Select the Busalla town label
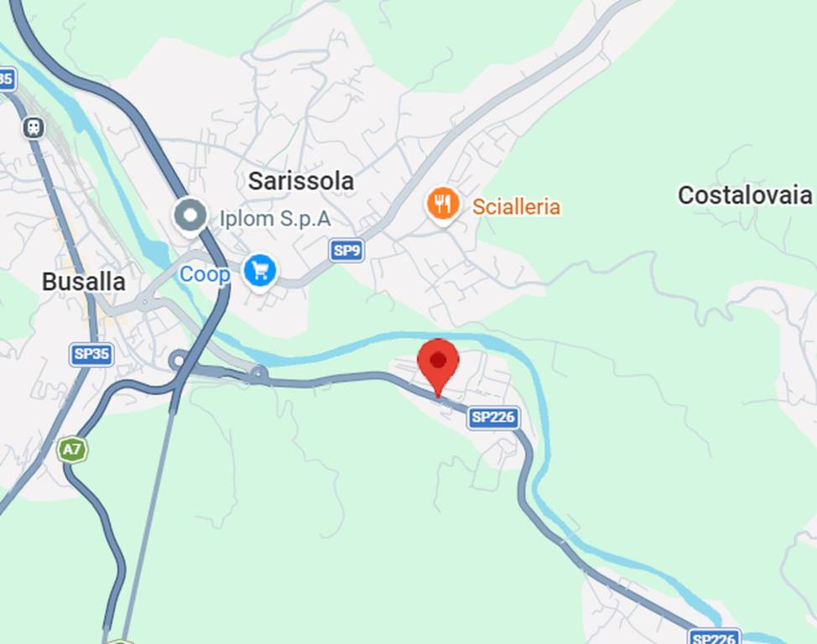The height and width of the screenshot is (644, 817). [84, 282]
